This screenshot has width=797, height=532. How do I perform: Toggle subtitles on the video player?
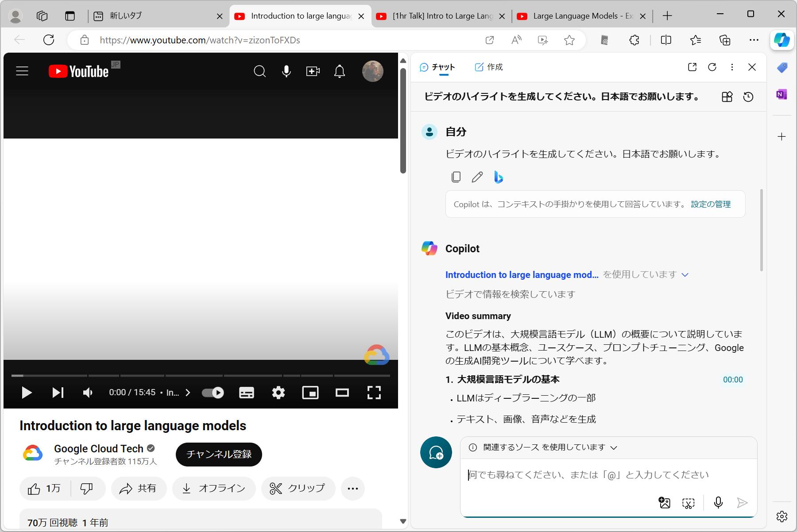(x=247, y=393)
